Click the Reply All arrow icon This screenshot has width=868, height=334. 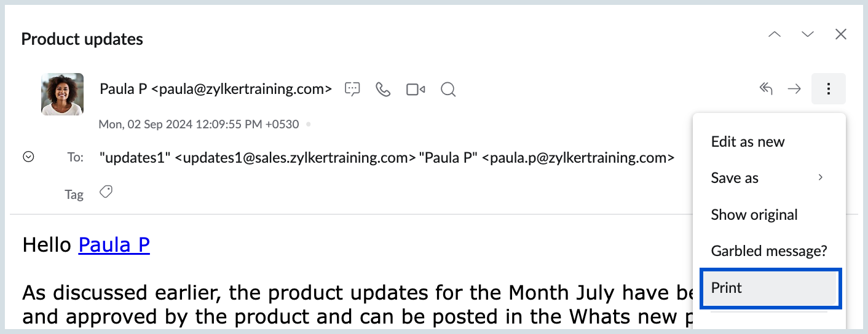(x=765, y=89)
